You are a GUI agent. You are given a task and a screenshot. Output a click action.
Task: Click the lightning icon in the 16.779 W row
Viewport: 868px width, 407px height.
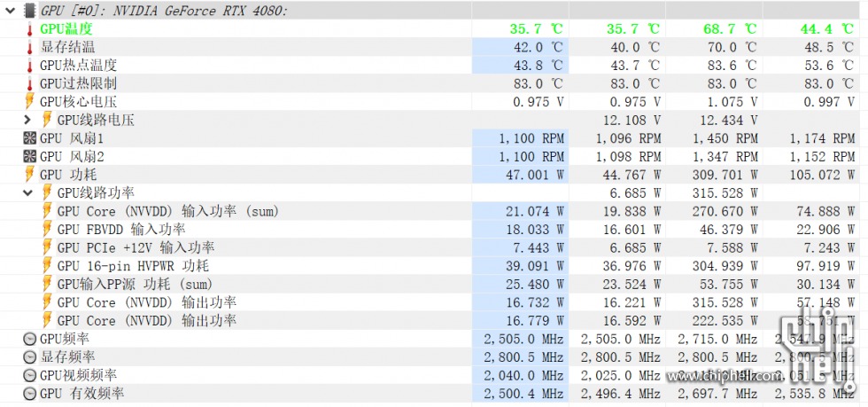pyautogui.click(x=48, y=321)
